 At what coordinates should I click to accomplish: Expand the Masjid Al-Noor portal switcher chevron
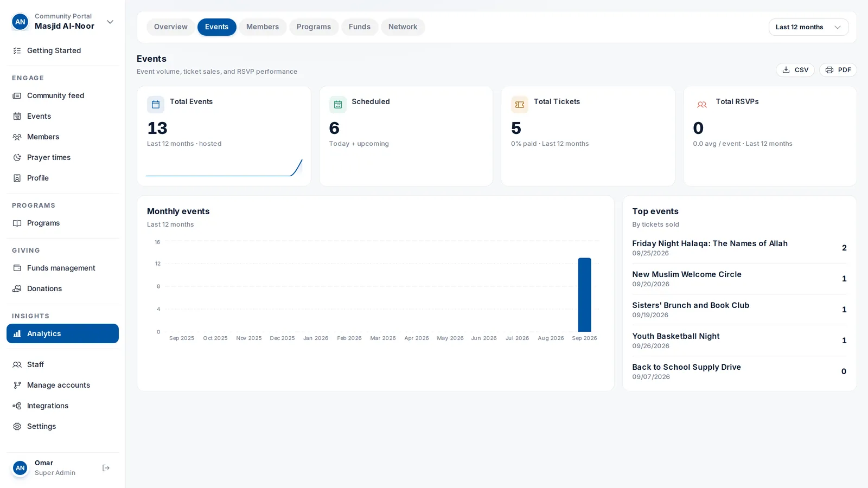pos(110,22)
